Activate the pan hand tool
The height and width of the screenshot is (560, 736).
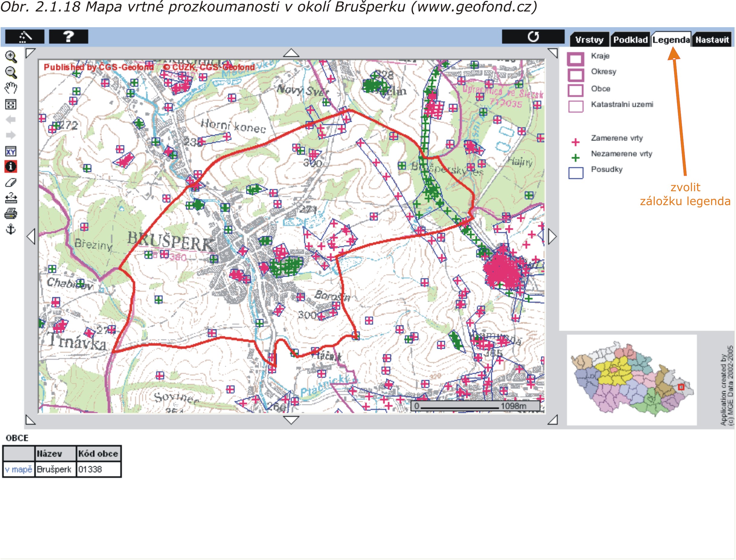11,88
